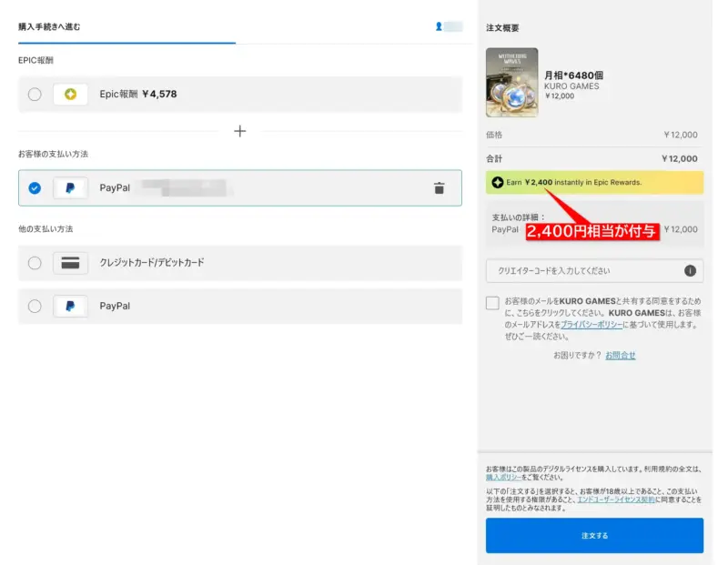Open the 購入ポリシー link
This screenshot has width=728, height=565.
point(503,478)
